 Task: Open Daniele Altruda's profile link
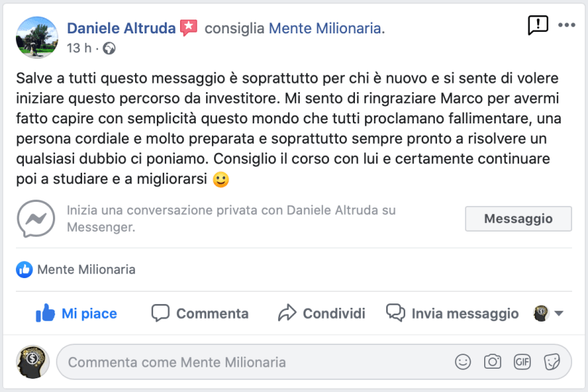pos(121,28)
